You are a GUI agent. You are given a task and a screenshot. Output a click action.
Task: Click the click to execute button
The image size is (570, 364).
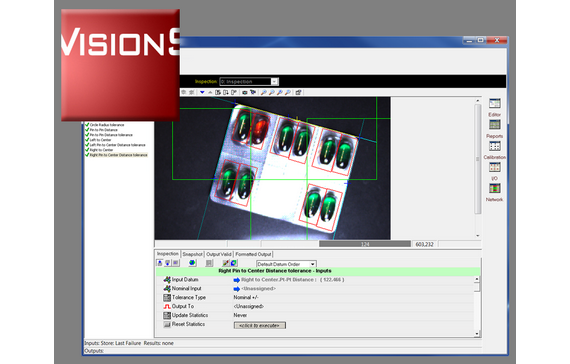[260, 325]
